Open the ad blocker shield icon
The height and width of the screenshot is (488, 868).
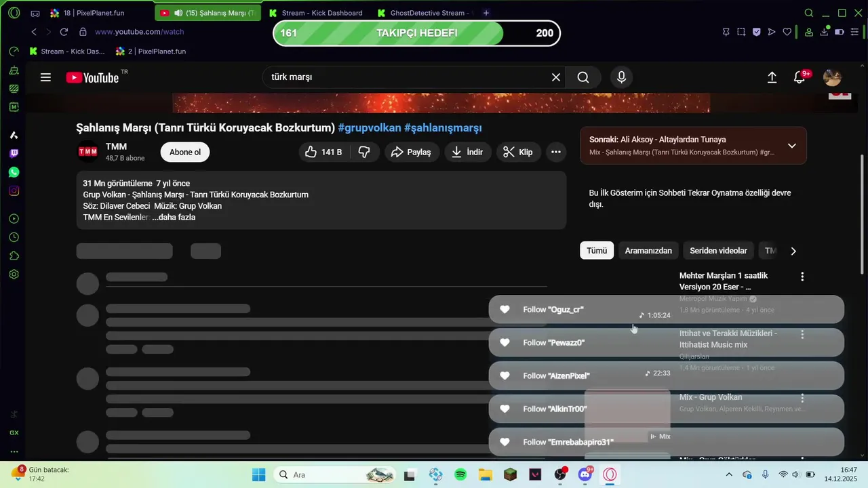tap(756, 32)
